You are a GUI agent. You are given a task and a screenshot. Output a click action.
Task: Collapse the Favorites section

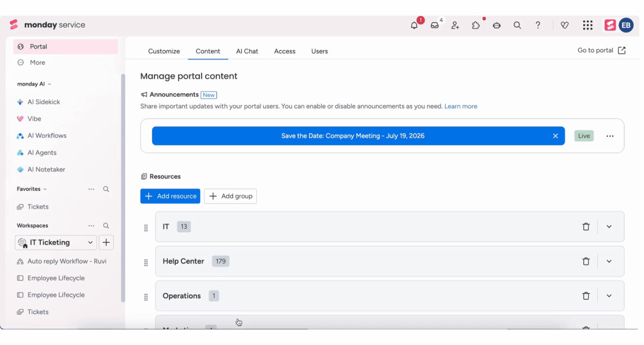tap(45, 189)
